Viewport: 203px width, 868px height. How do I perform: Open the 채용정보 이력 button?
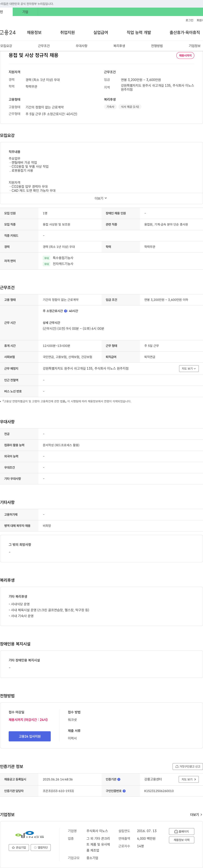coord(182,840)
